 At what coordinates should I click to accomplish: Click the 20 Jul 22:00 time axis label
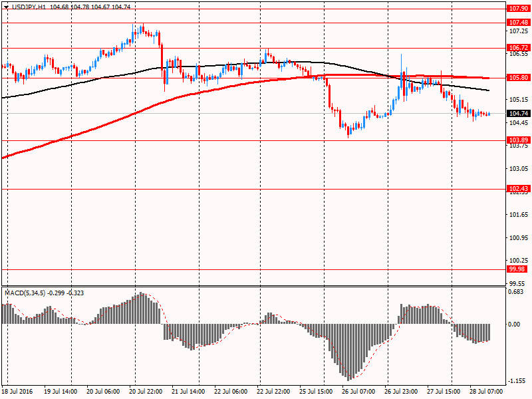pyautogui.click(x=146, y=392)
